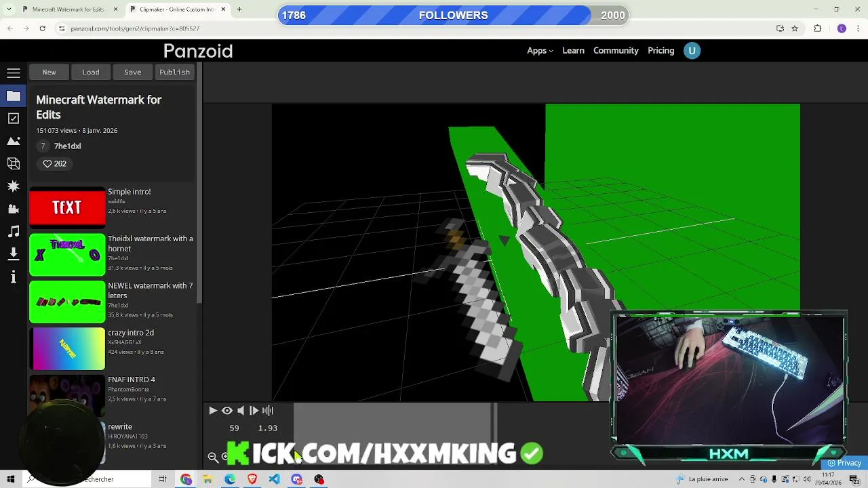Open NEWEL watermark with 7 letters thumbnail

[x=67, y=302]
